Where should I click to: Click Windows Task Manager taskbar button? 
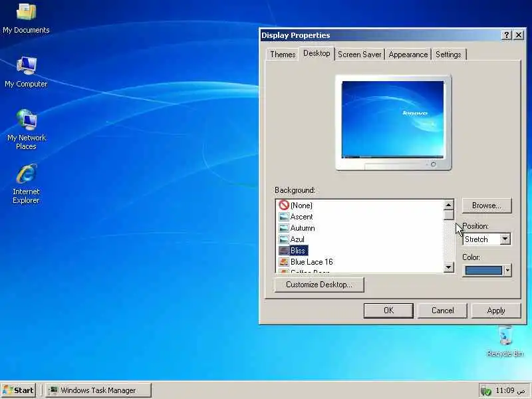click(x=98, y=390)
